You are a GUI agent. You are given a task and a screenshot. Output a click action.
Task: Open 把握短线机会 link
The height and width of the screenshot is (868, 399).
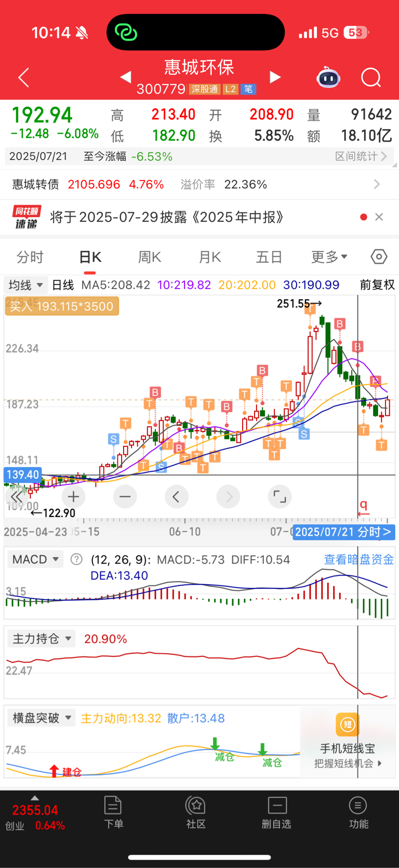348,764
